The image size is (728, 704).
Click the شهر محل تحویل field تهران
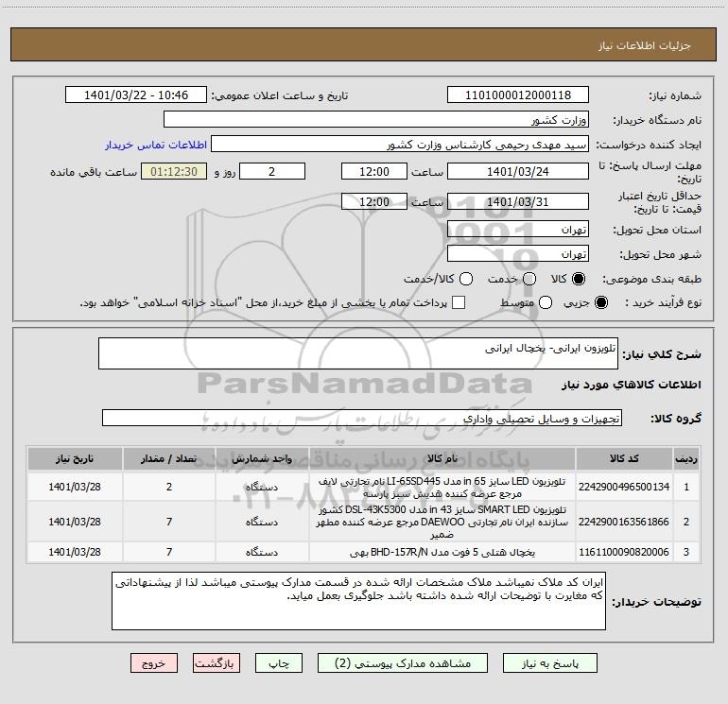click(x=518, y=254)
